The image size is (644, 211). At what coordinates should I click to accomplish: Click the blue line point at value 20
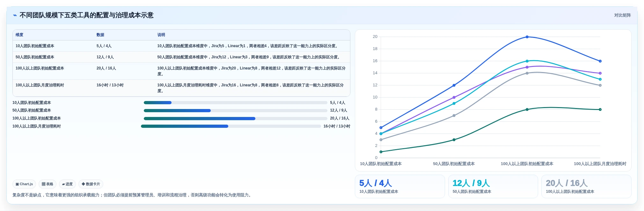click(527, 37)
